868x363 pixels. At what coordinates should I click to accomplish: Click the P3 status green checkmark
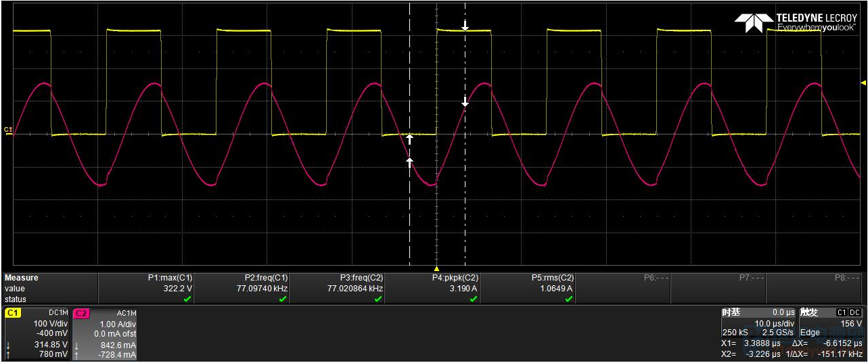(x=378, y=299)
